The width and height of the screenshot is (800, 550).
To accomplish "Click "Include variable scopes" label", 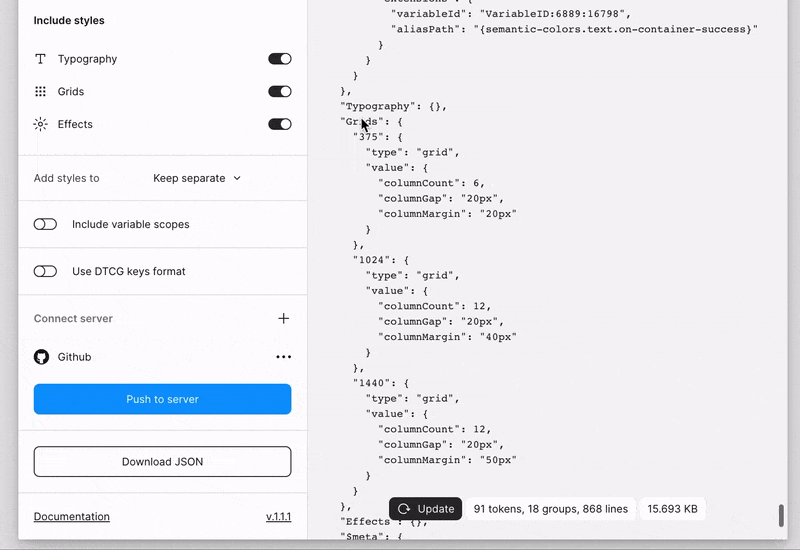I will (x=131, y=224).
